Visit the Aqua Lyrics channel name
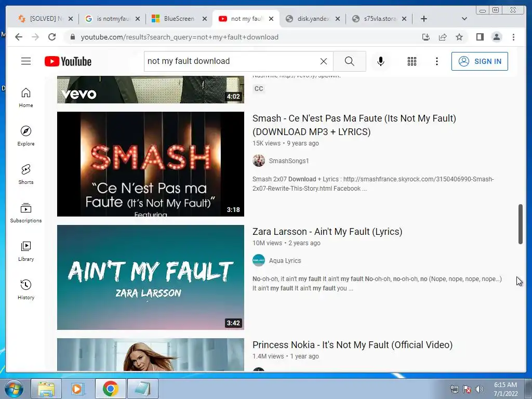Viewport: 532px width, 399px height. coord(285,261)
